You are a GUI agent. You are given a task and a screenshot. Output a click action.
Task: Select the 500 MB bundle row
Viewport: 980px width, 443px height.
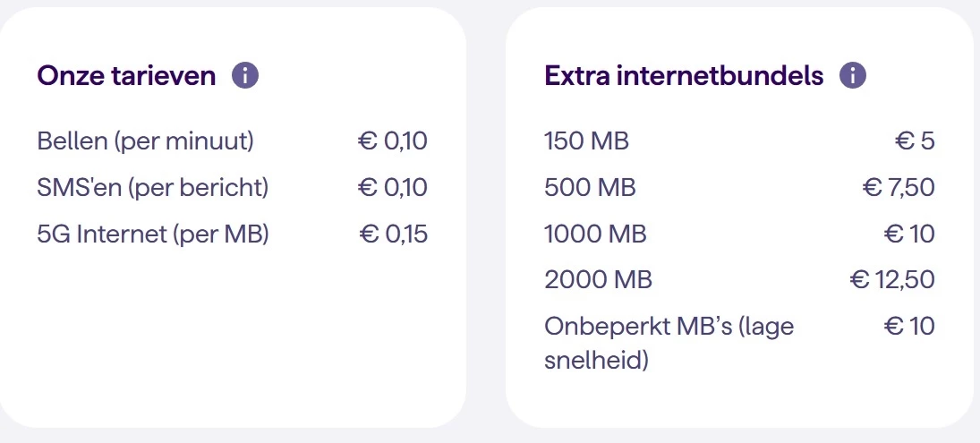tap(739, 187)
